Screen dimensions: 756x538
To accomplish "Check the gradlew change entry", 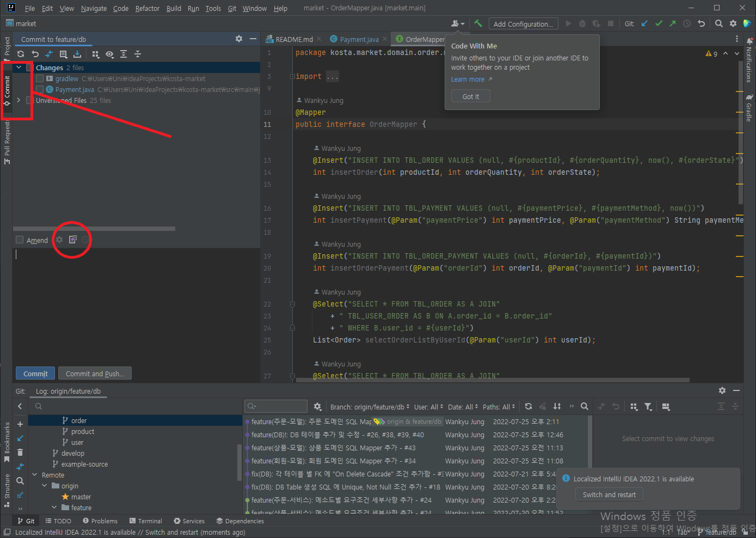I will click(40, 78).
